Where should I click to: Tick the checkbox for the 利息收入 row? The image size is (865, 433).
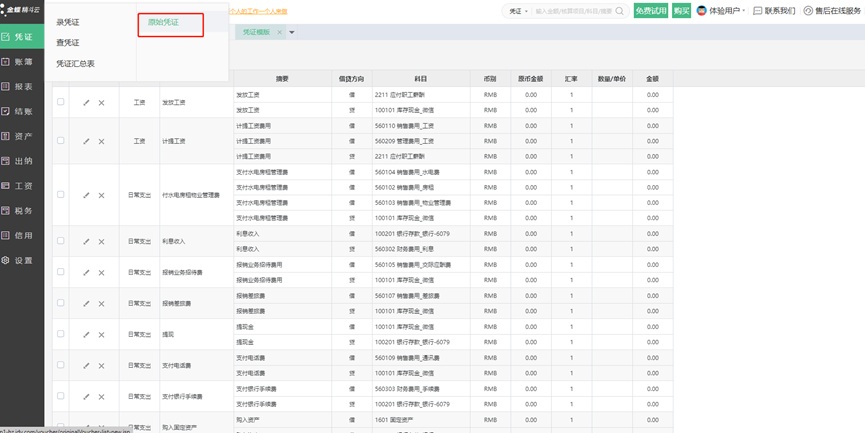pos(61,241)
